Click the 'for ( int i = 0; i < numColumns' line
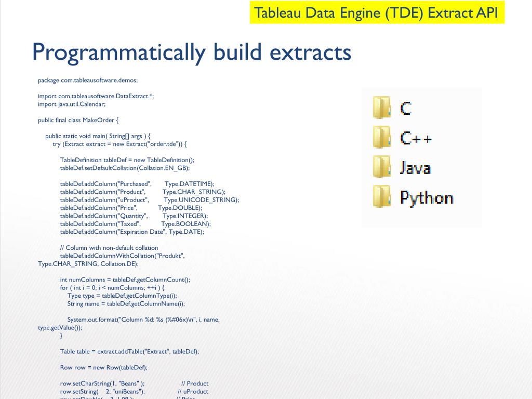The image size is (532, 399). pos(112,288)
